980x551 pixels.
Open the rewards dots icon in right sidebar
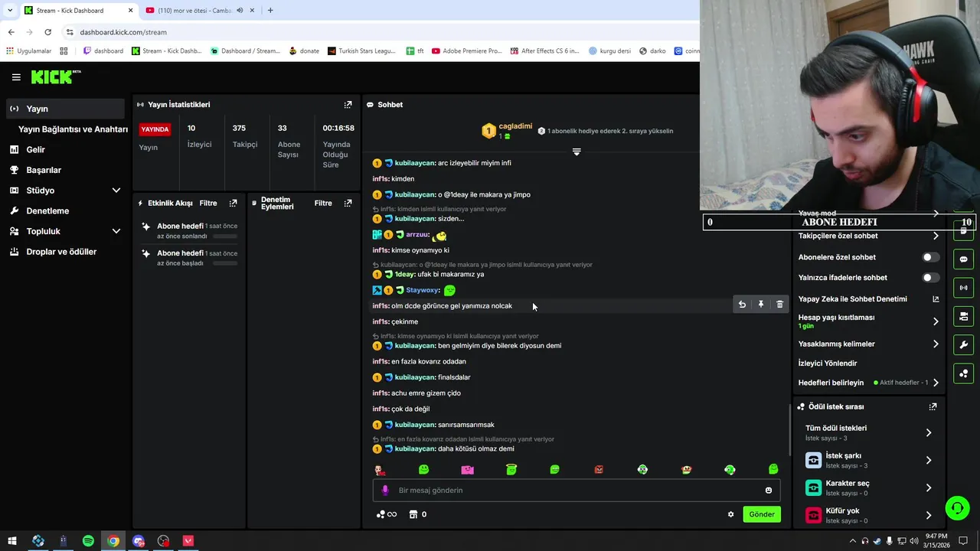(x=963, y=373)
